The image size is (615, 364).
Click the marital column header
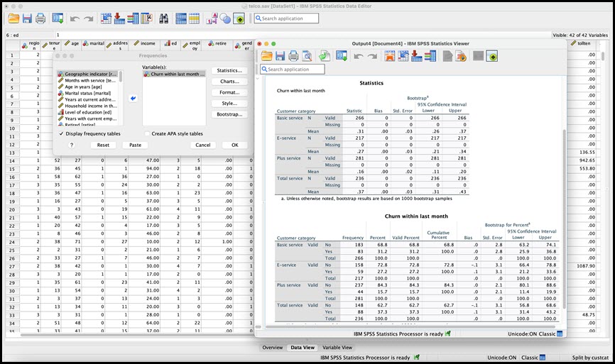pyautogui.click(x=93, y=45)
